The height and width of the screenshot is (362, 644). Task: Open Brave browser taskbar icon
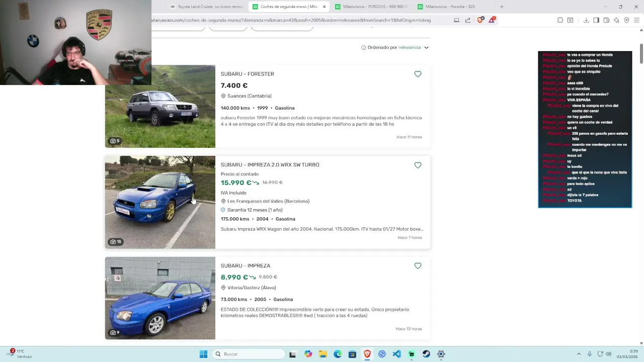coord(367,354)
